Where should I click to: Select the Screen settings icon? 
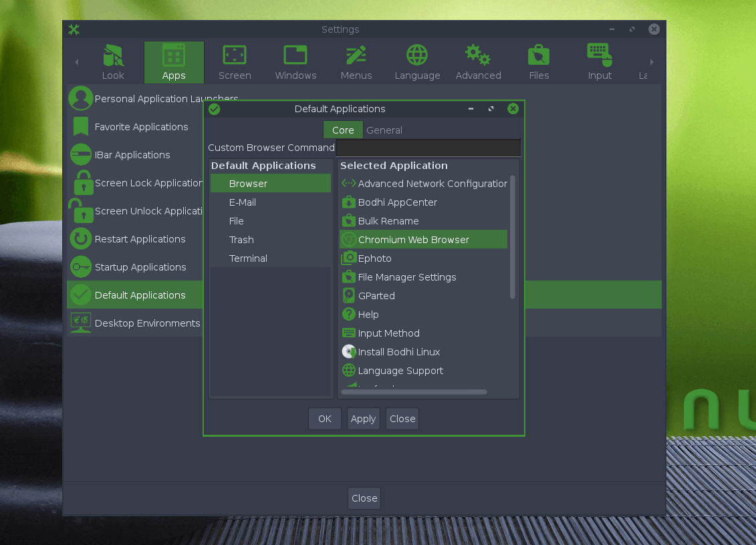(235, 55)
